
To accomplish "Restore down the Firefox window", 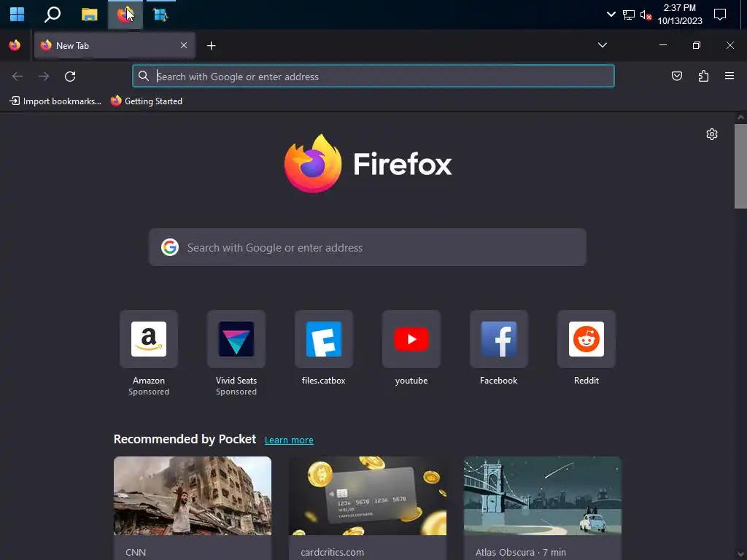I will pyautogui.click(x=697, y=45).
